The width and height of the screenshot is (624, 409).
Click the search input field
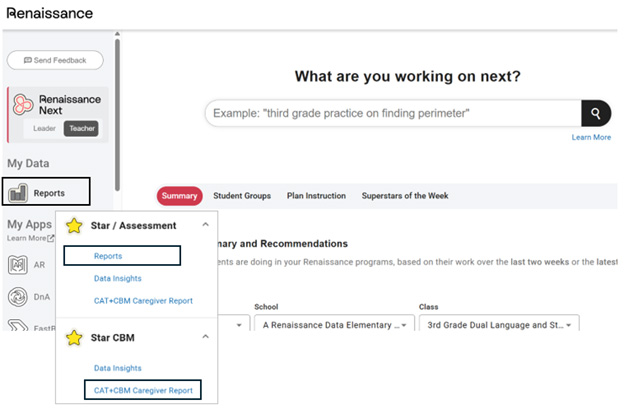click(x=393, y=113)
